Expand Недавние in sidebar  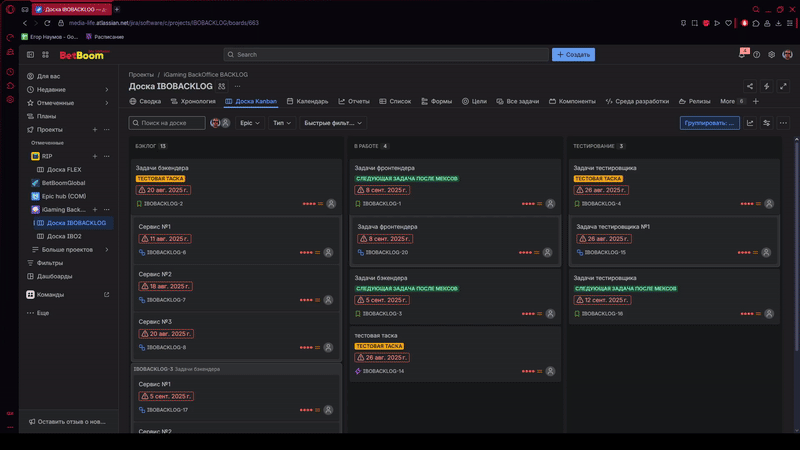107,90
